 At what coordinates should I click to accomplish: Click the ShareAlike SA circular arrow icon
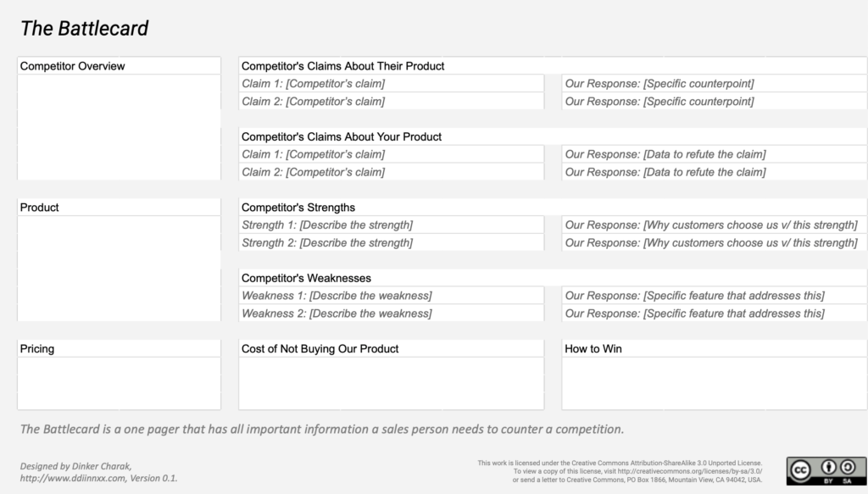848,468
